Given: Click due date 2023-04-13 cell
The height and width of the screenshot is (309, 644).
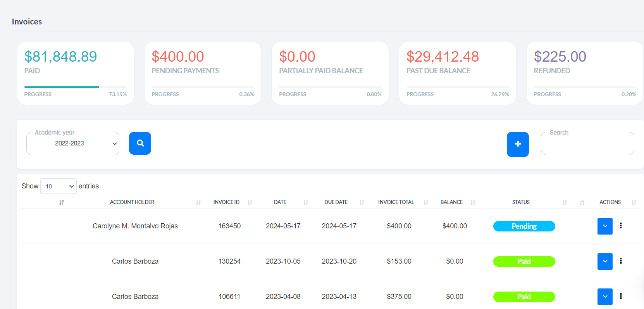Looking at the screenshot, I should click(339, 297).
